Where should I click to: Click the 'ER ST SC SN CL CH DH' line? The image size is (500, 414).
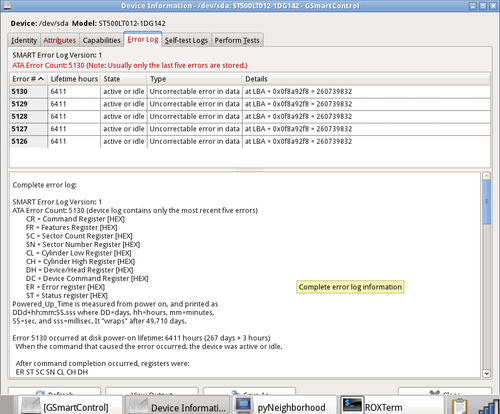pyautogui.click(x=52, y=372)
